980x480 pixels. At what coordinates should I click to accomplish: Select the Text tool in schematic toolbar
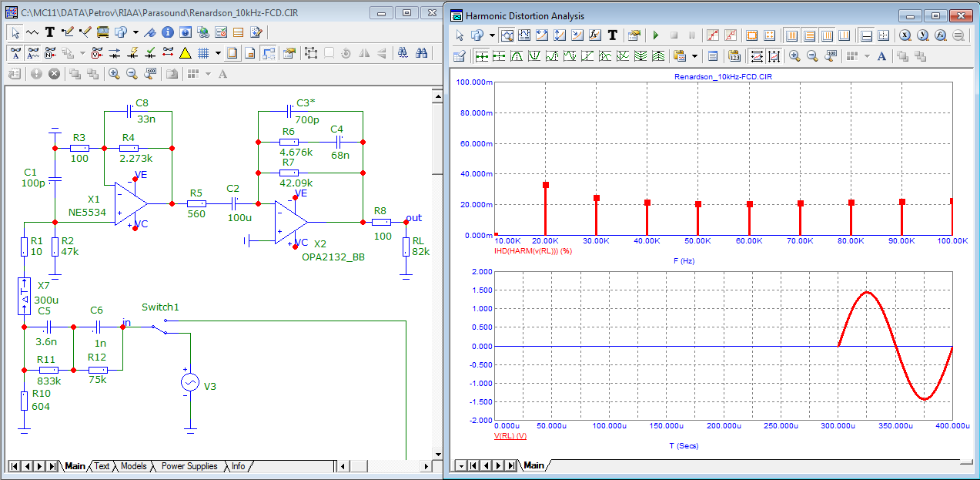point(50,32)
